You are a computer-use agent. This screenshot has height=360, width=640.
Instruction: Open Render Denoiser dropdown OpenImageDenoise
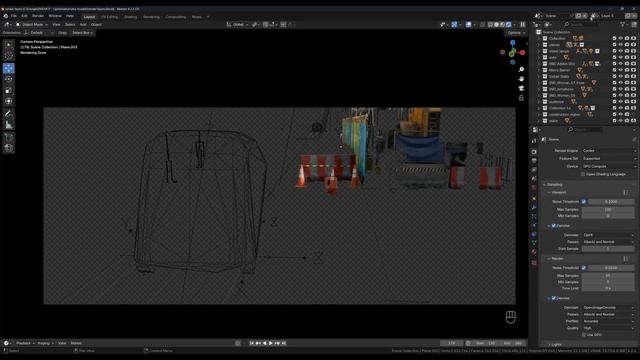tap(609, 308)
